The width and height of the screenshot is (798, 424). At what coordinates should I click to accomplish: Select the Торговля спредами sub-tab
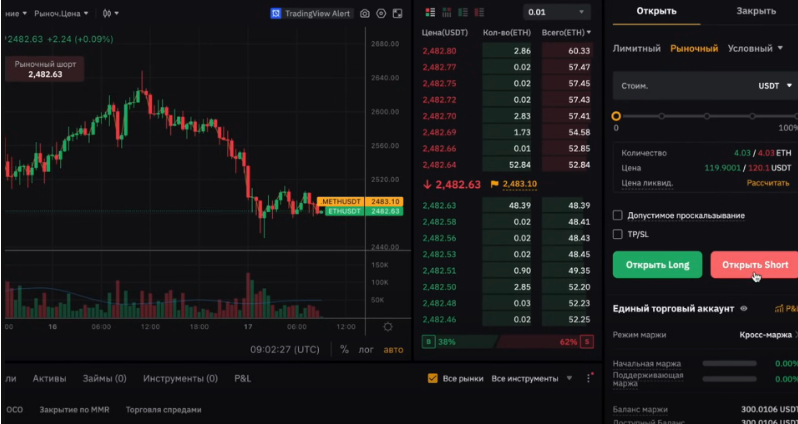click(163, 410)
